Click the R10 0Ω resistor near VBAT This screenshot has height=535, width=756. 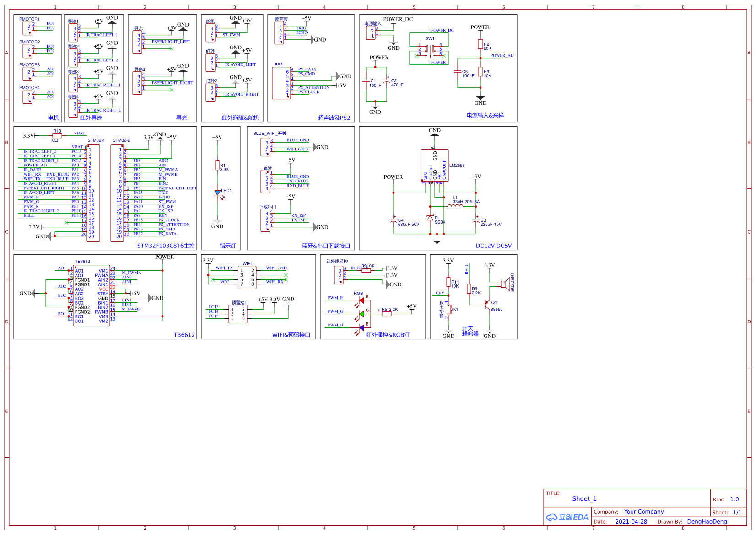(x=57, y=136)
